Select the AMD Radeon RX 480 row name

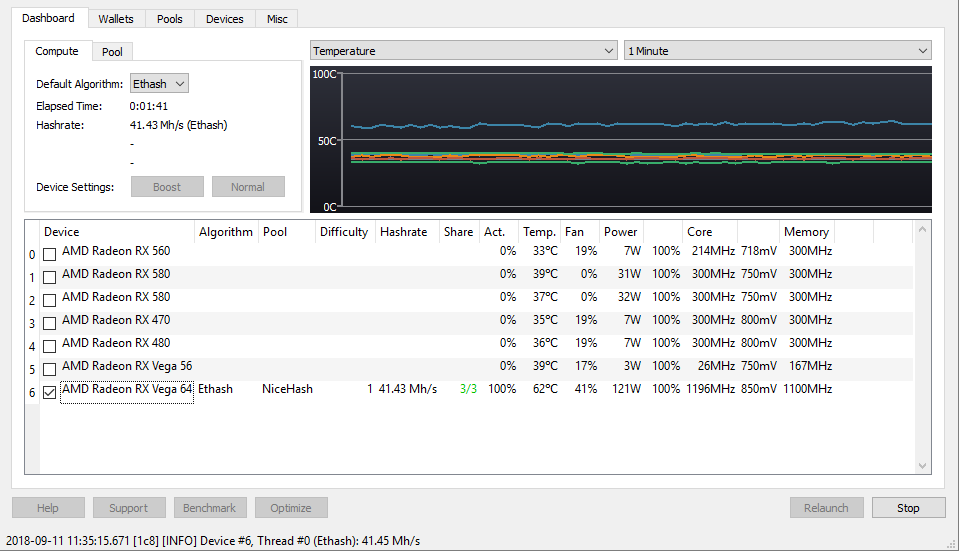pyautogui.click(x=116, y=343)
